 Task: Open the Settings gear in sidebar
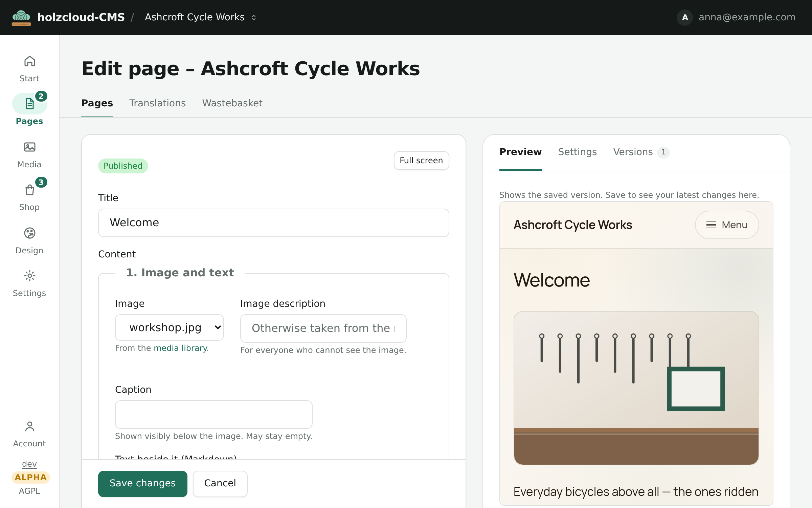tap(29, 276)
